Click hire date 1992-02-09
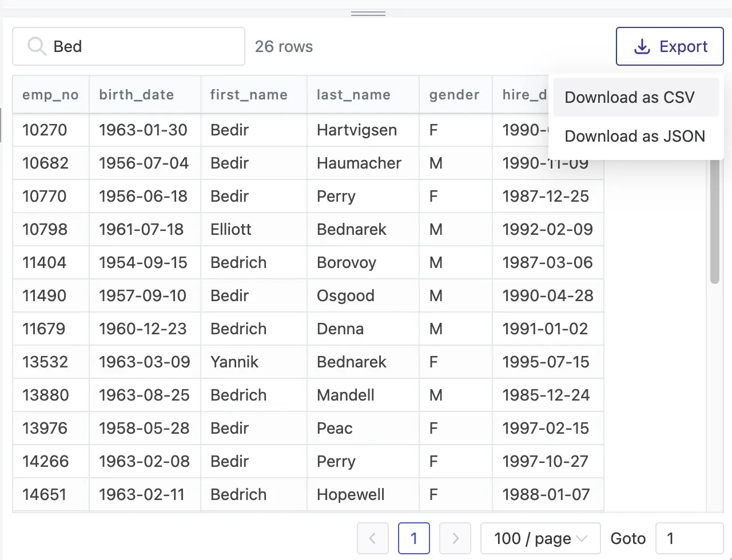 (x=547, y=229)
